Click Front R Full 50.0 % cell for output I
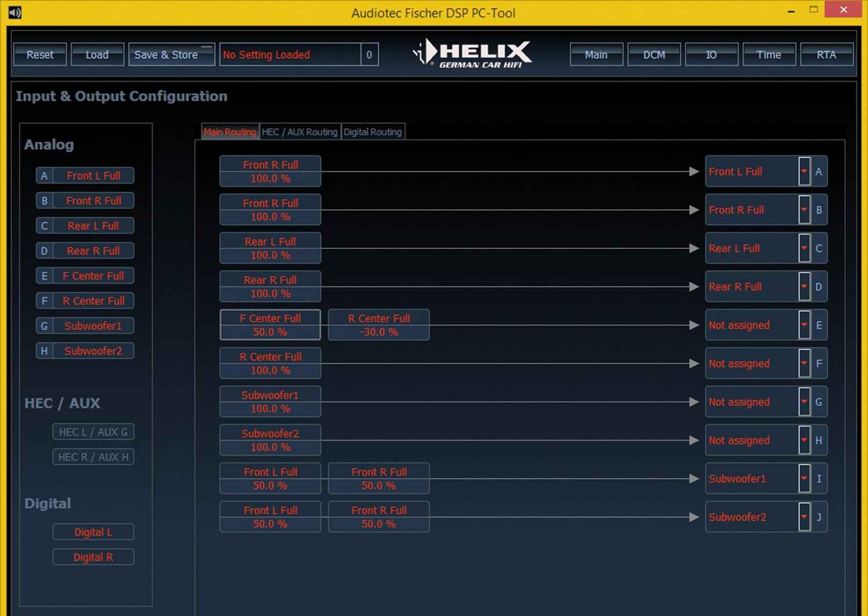This screenshot has width=868, height=616. click(x=379, y=479)
